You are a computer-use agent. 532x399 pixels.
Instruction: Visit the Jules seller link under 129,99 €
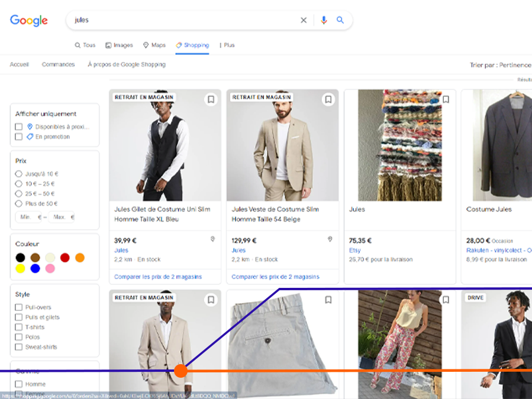point(238,251)
